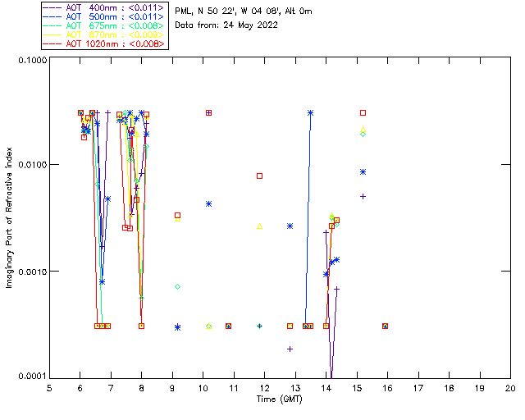
Task: Click the red square marker at top at time 15.2
Action: (363, 113)
